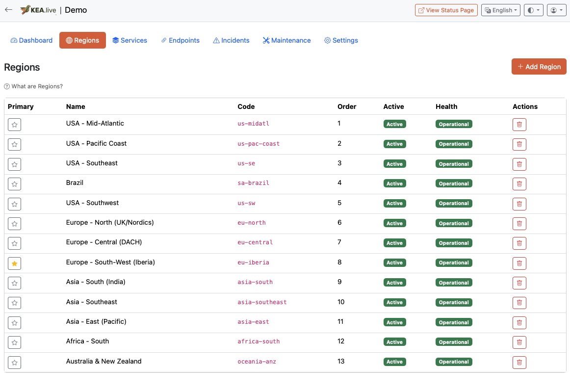The image size is (570, 392).
Task: Open the English language dropdown
Action: click(500, 10)
